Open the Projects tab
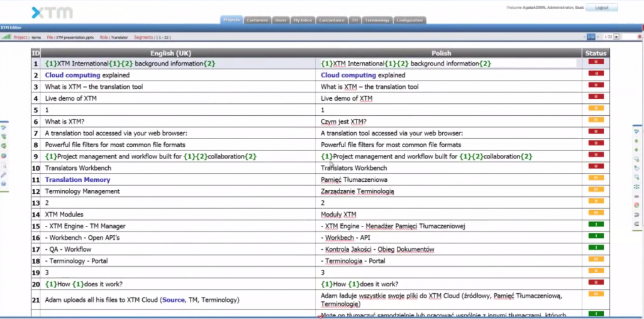 click(x=231, y=20)
